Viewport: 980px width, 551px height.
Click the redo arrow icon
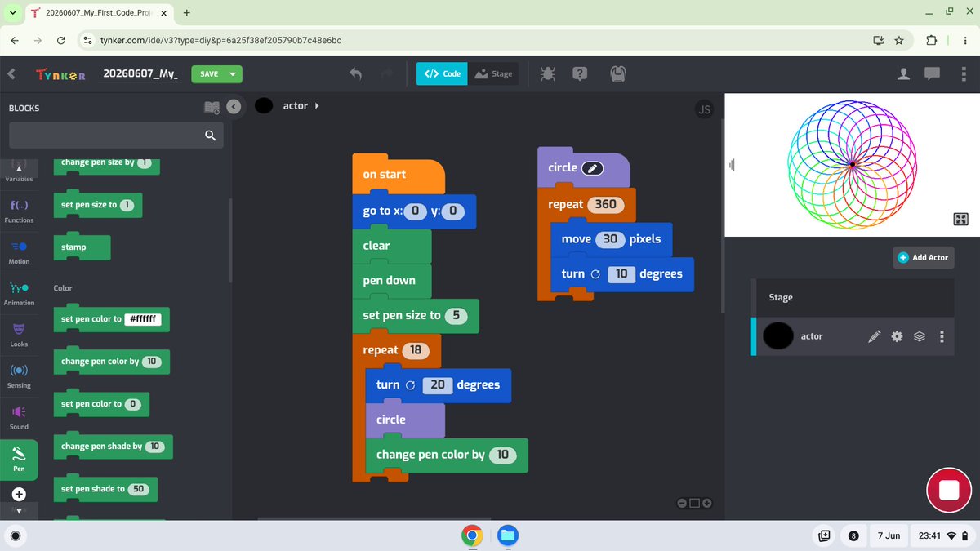[387, 73]
